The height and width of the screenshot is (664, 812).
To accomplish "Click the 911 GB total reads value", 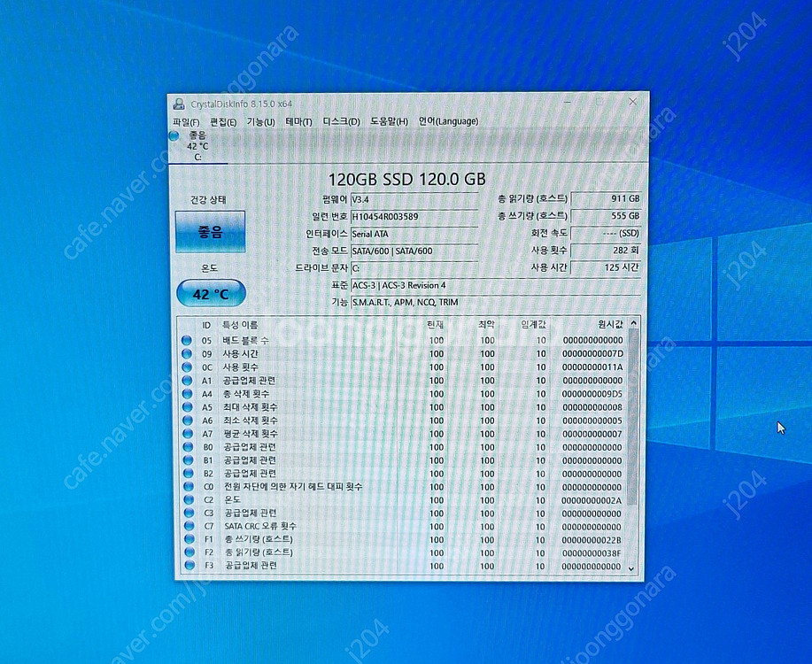I will point(606,199).
